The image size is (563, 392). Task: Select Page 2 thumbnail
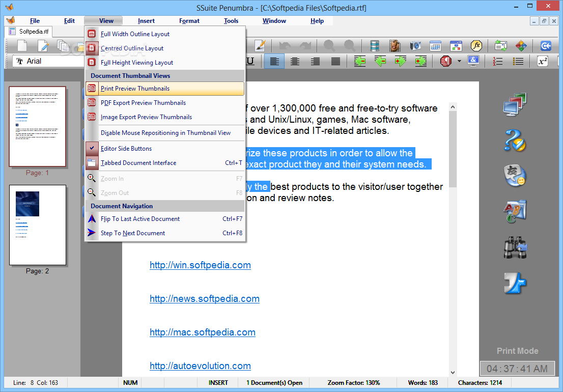click(37, 225)
